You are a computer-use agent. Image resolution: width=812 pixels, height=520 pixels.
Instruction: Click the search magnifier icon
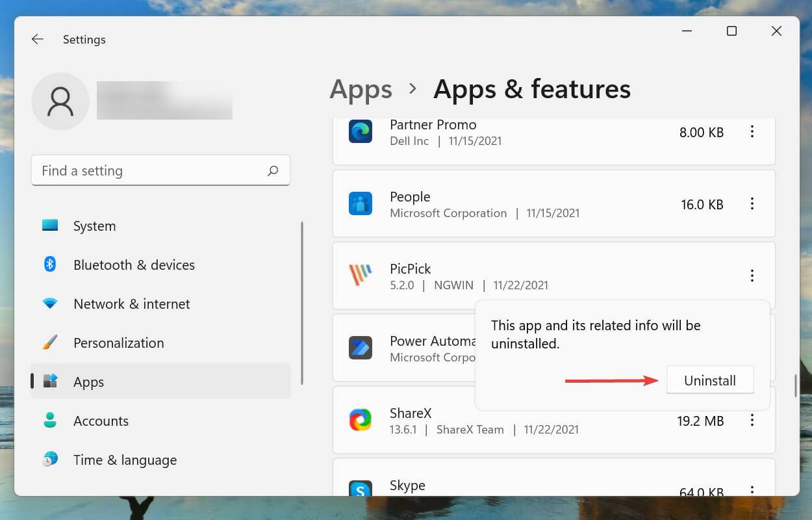(273, 171)
